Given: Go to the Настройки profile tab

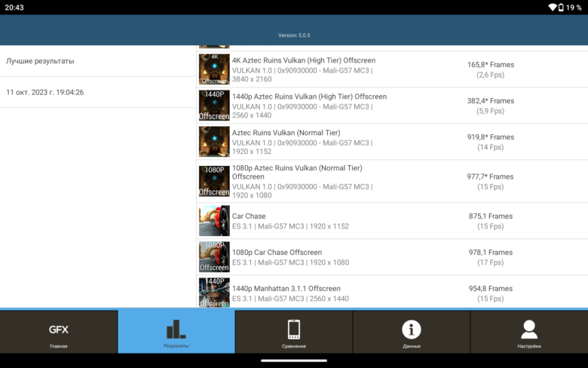Looking at the screenshot, I should click(529, 332).
